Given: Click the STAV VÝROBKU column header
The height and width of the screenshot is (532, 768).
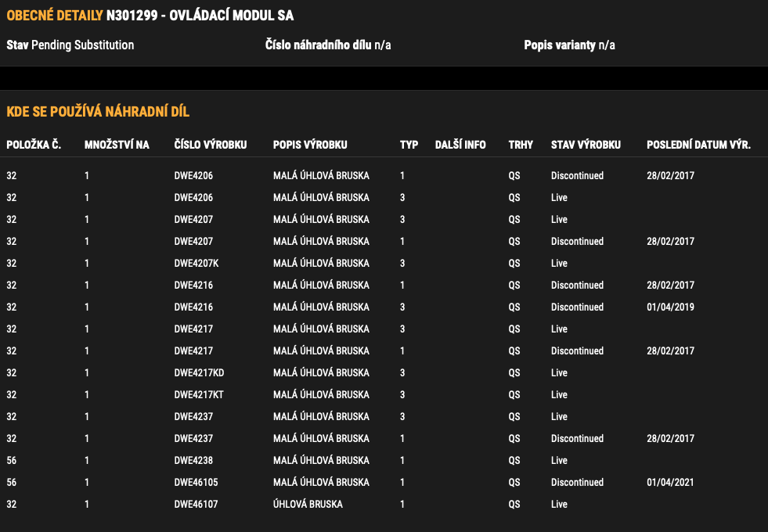Looking at the screenshot, I should 586,145.
